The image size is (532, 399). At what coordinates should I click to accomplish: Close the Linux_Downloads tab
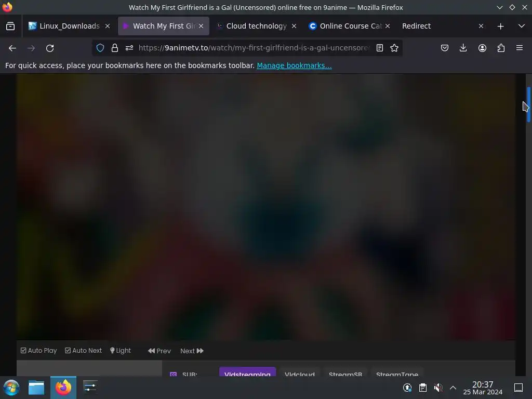click(x=107, y=26)
